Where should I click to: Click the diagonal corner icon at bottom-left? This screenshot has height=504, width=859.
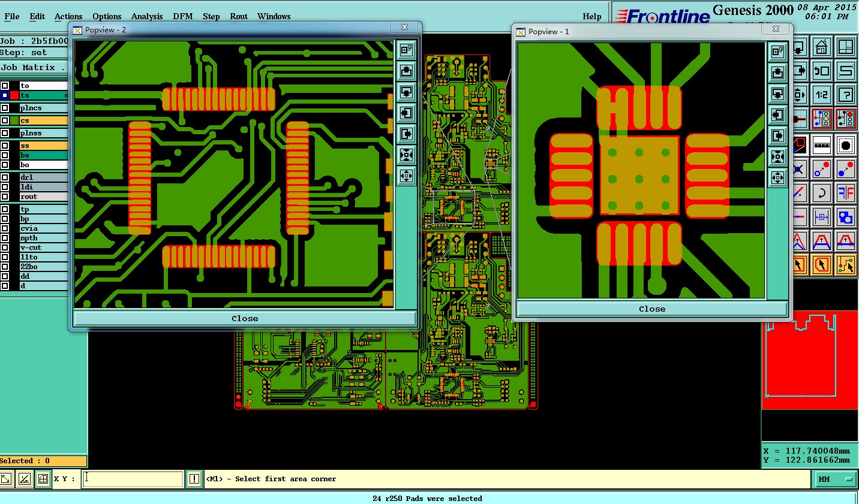point(6,479)
